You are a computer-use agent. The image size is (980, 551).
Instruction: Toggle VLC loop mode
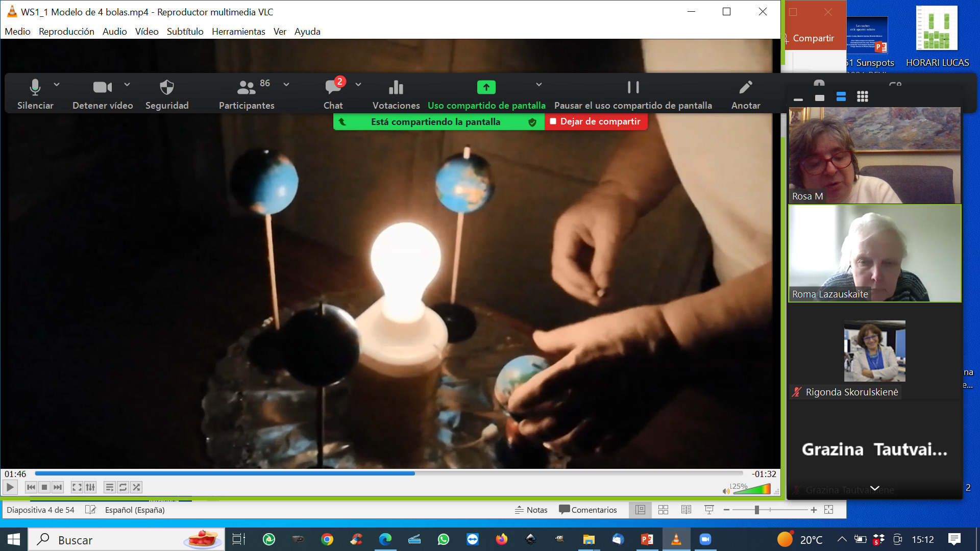pos(123,487)
